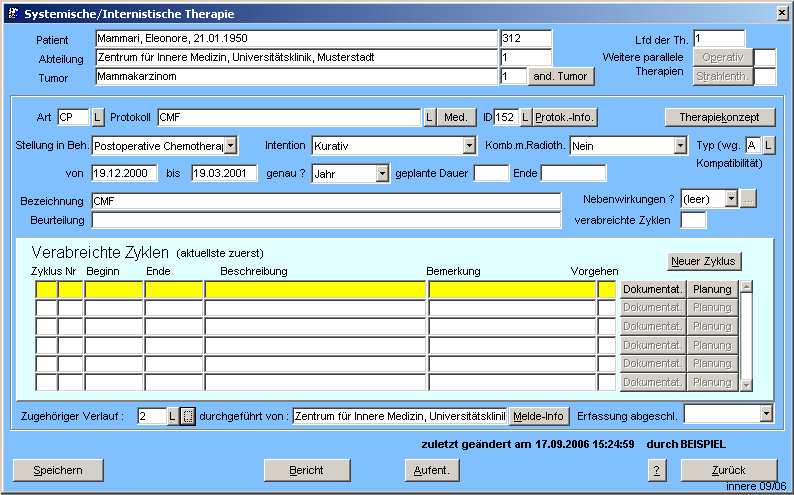794x495 pixels.
Task: Click the Neuer Zyklus button
Action: [705, 262]
